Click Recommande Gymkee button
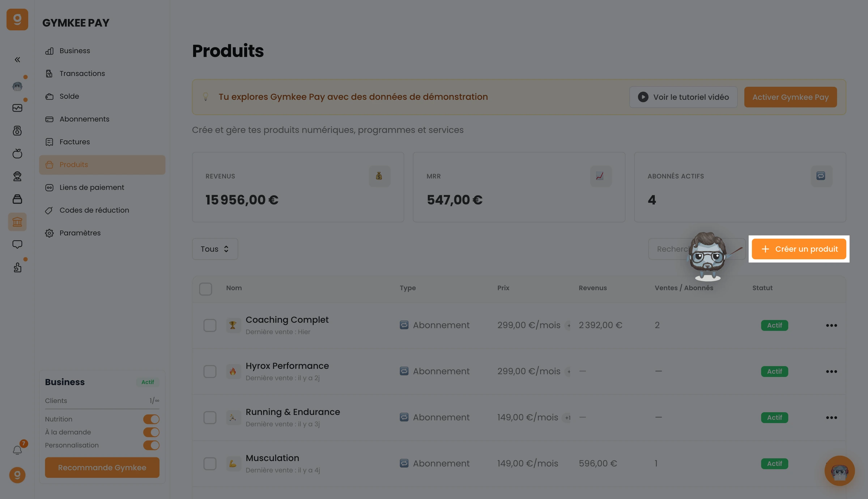This screenshot has width=868, height=499. 102,468
